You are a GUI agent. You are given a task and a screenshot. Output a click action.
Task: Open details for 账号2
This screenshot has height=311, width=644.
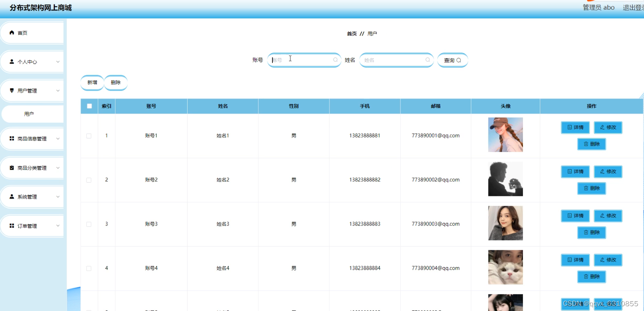pyautogui.click(x=575, y=171)
